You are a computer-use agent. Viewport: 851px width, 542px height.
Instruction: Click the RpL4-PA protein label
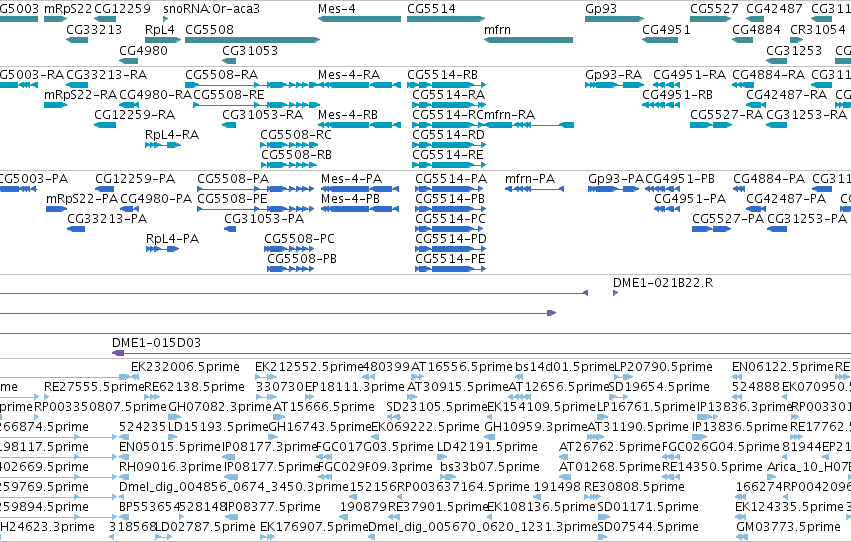pyautogui.click(x=172, y=239)
